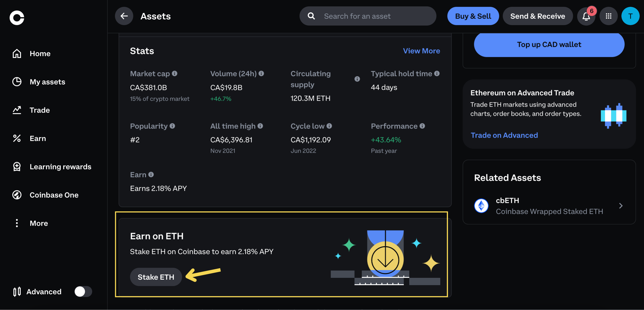Click the 44 days hold time

tap(384, 87)
